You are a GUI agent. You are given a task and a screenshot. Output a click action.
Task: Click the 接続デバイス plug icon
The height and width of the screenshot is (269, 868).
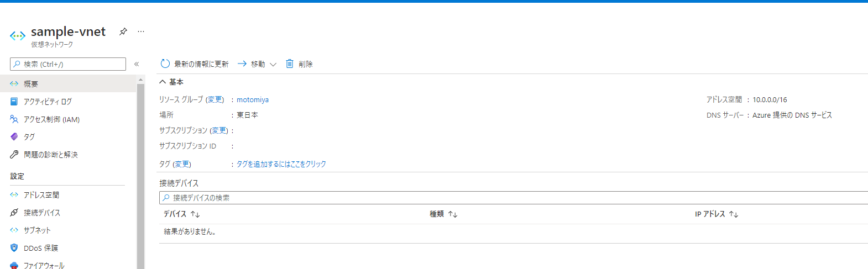(x=14, y=213)
